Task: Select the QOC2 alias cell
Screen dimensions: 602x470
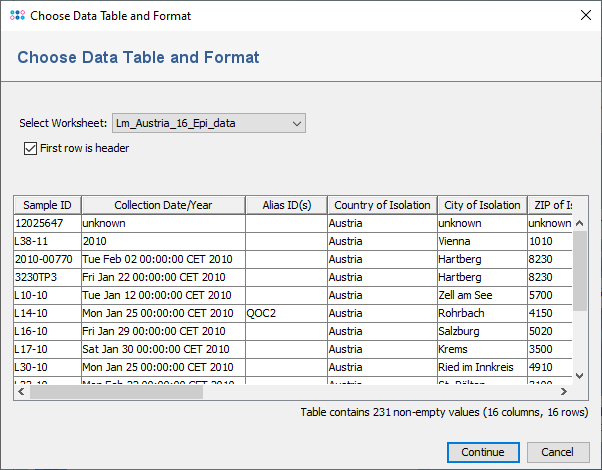Action: (286, 313)
